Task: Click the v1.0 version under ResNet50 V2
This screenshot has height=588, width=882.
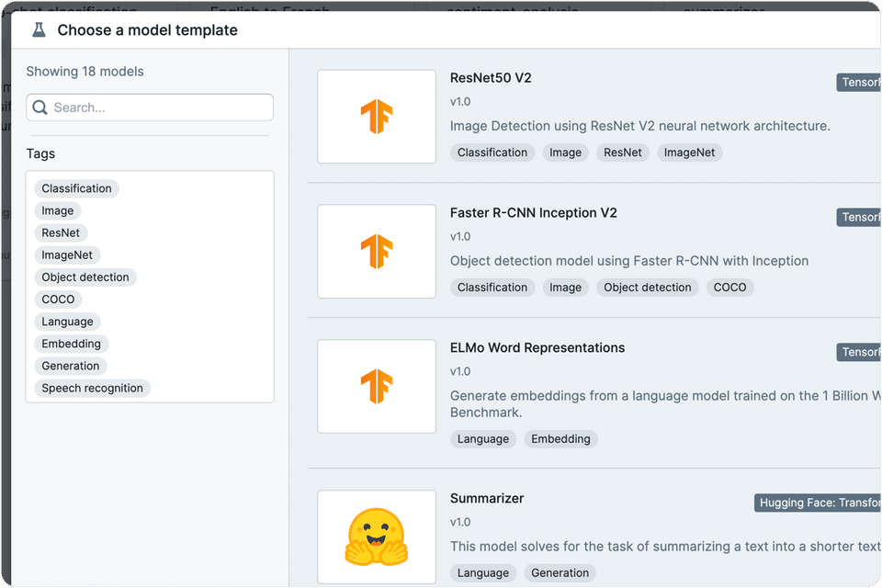Action: 460,102
